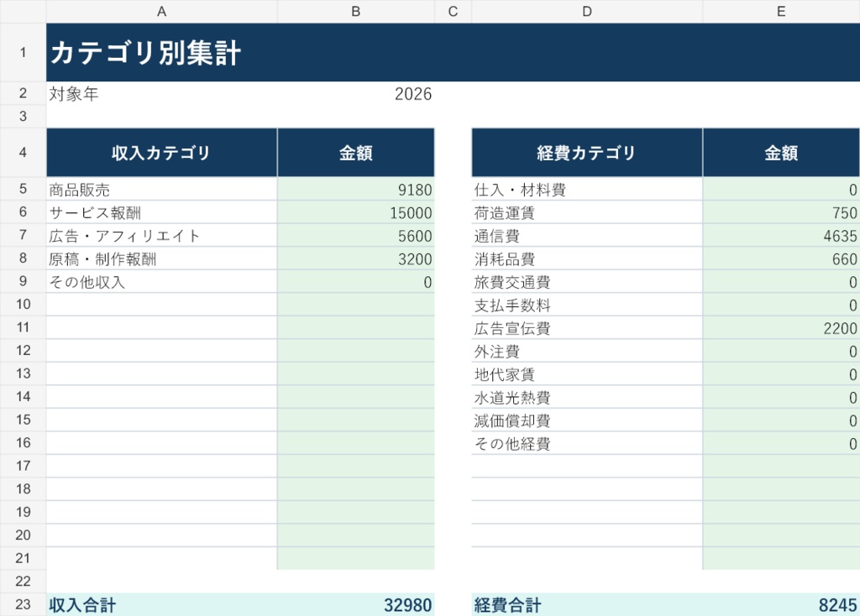Screen dimensions: 860x616
Task: Select the 原稿・制作報酬 cell
Action: click(162, 258)
